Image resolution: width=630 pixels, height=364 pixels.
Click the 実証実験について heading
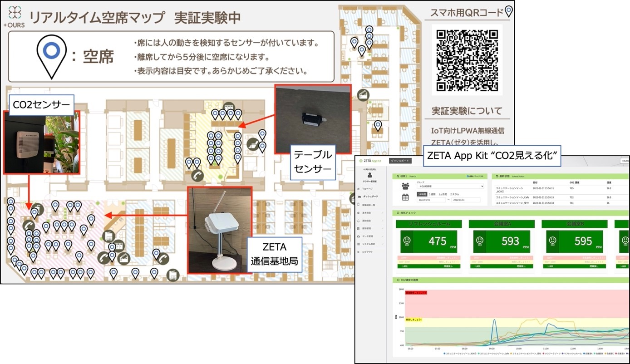467,111
